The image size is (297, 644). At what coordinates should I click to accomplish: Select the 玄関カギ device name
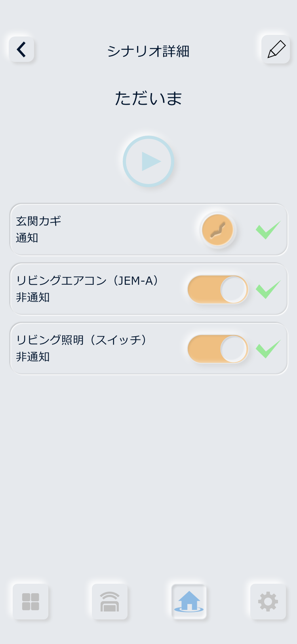coord(39,221)
